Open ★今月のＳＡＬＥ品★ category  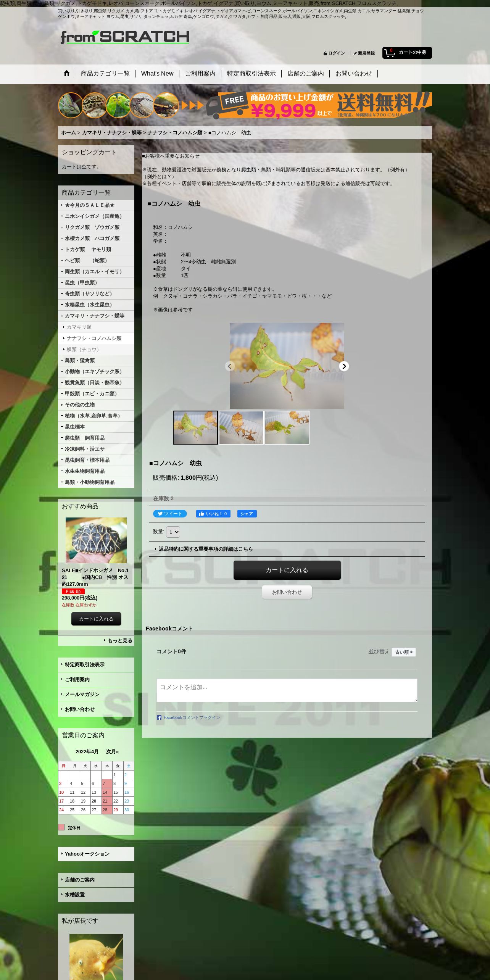click(x=96, y=205)
